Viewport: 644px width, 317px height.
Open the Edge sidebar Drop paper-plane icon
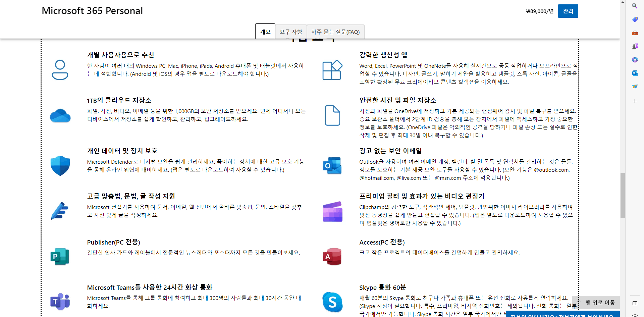click(635, 87)
